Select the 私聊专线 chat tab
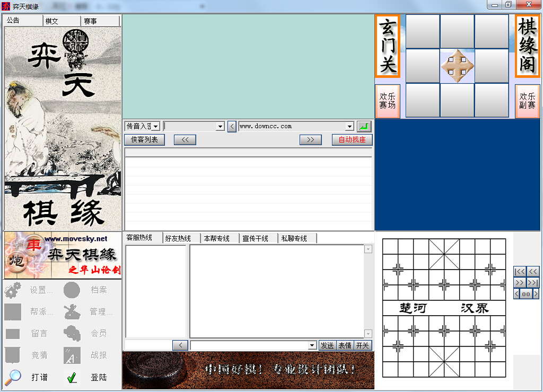 pyautogui.click(x=299, y=237)
